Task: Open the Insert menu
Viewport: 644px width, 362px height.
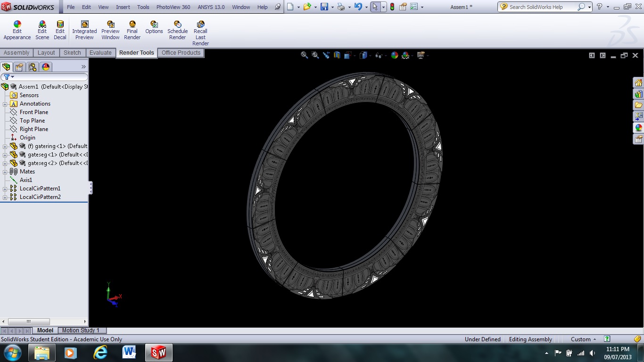Action: (x=123, y=7)
